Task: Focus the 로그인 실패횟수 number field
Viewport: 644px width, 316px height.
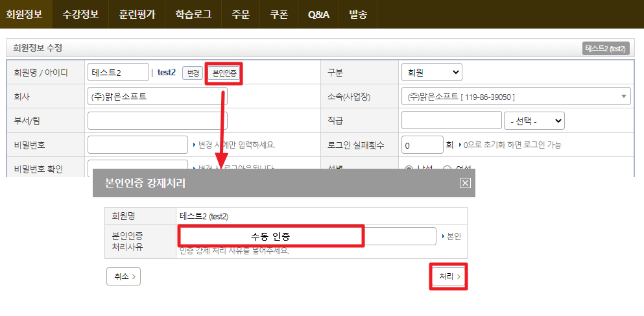Action: [x=422, y=145]
